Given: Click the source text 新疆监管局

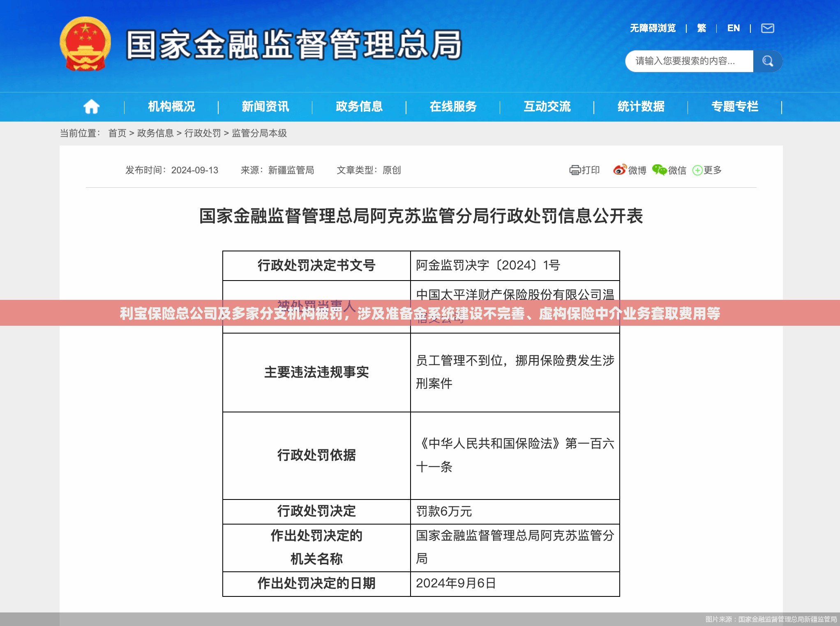Looking at the screenshot, I should 291,170.
